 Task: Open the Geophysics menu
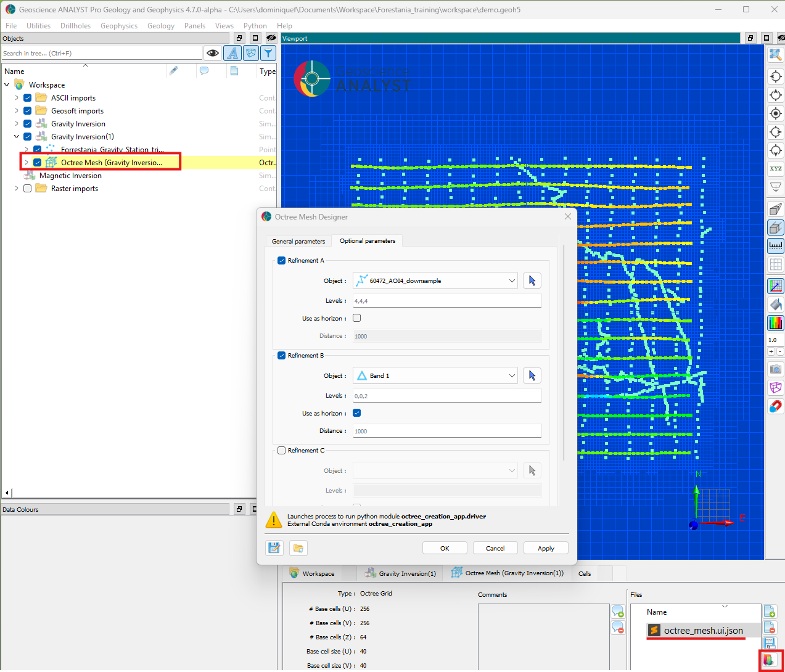[x=119, y=26]
